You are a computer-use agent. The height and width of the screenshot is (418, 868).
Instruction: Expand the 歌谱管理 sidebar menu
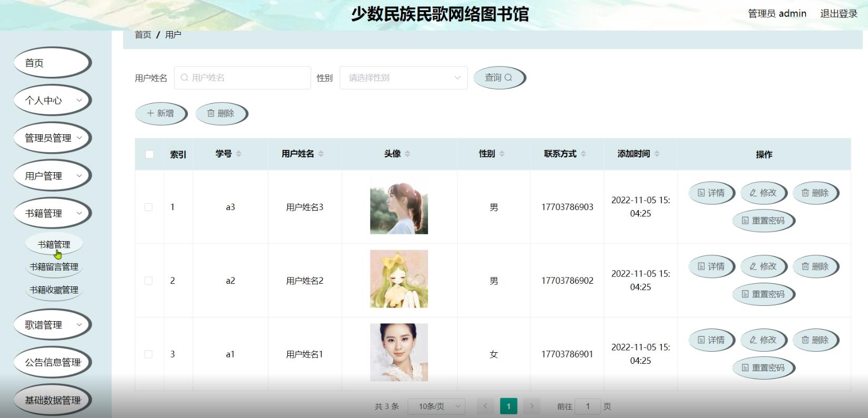(52, 325)
